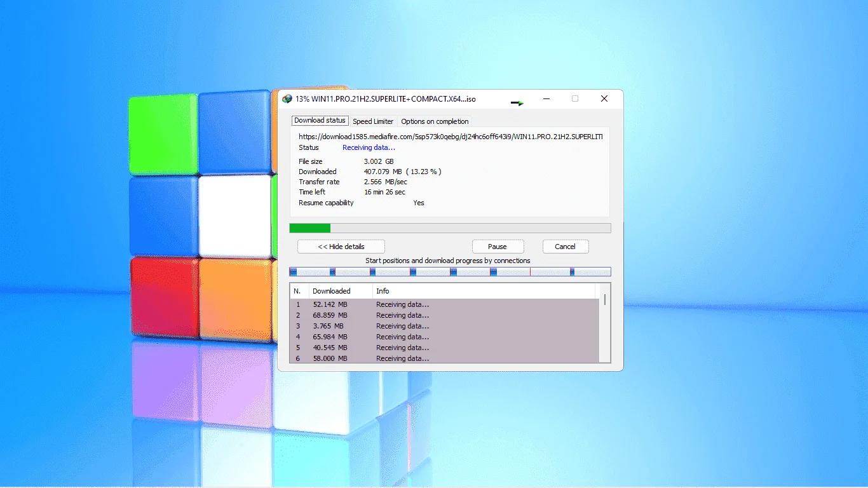Select connection row with 58.000 MB
Image resolution: width=868 pixels, height=488 pixels.
(445, 358)
